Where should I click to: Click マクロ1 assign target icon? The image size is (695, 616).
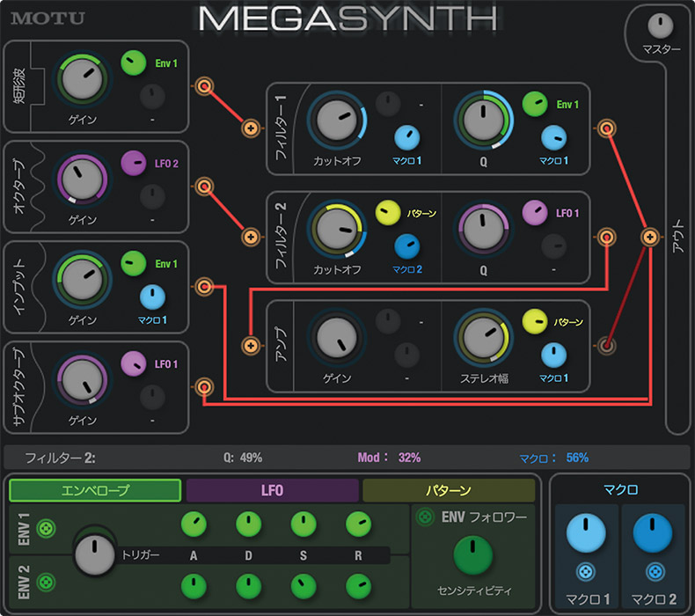point(586,572)
